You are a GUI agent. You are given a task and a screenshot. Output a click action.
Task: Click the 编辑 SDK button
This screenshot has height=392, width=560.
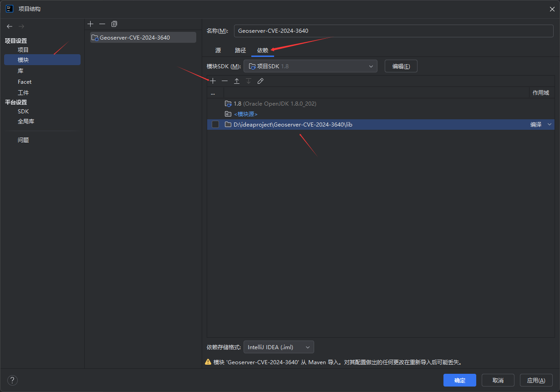point(401,66)
